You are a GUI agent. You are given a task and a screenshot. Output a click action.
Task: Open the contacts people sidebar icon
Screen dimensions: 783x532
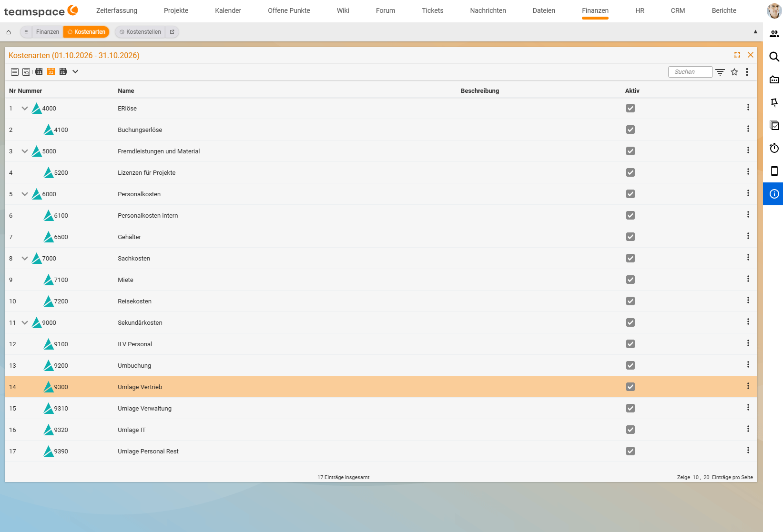point(774,34)
